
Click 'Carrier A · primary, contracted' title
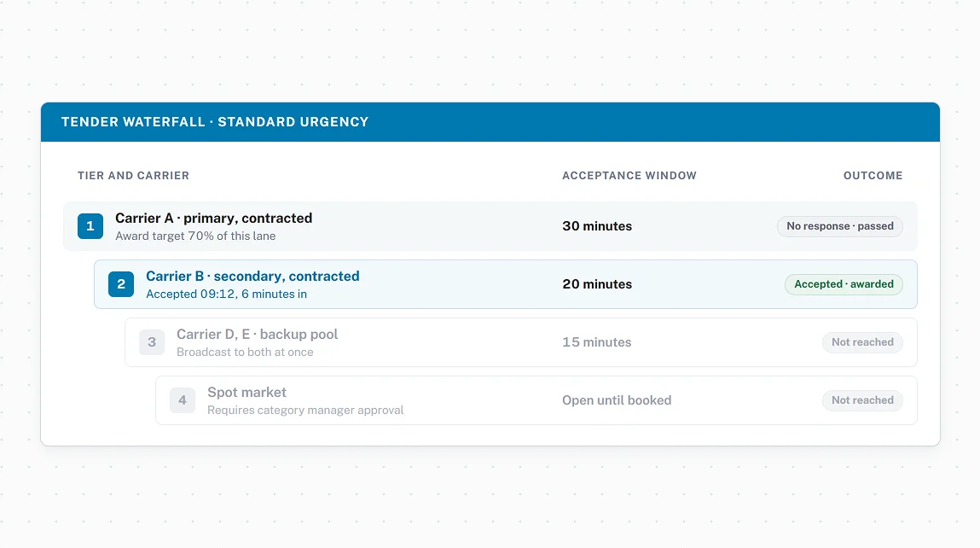pos(214,219)
